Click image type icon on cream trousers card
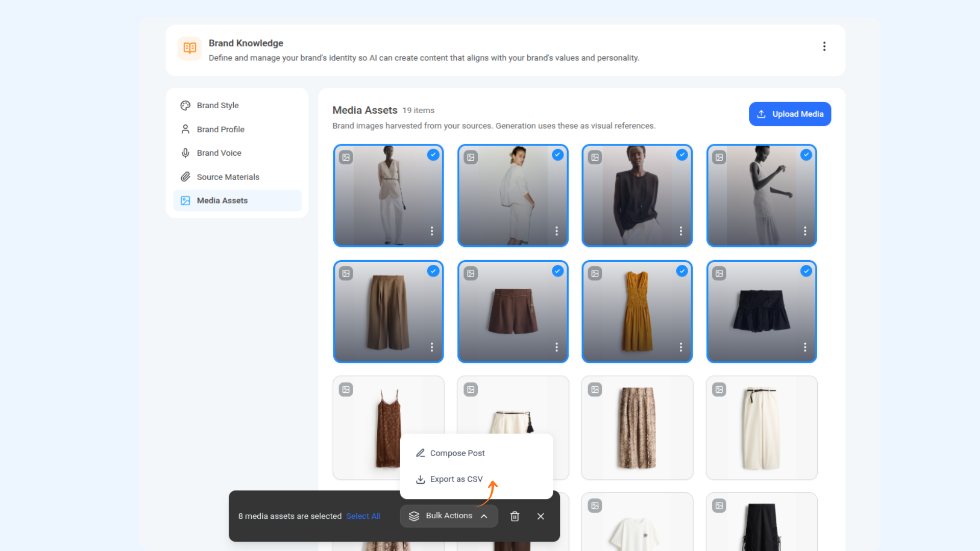980x551 pixels. point(719,390)
